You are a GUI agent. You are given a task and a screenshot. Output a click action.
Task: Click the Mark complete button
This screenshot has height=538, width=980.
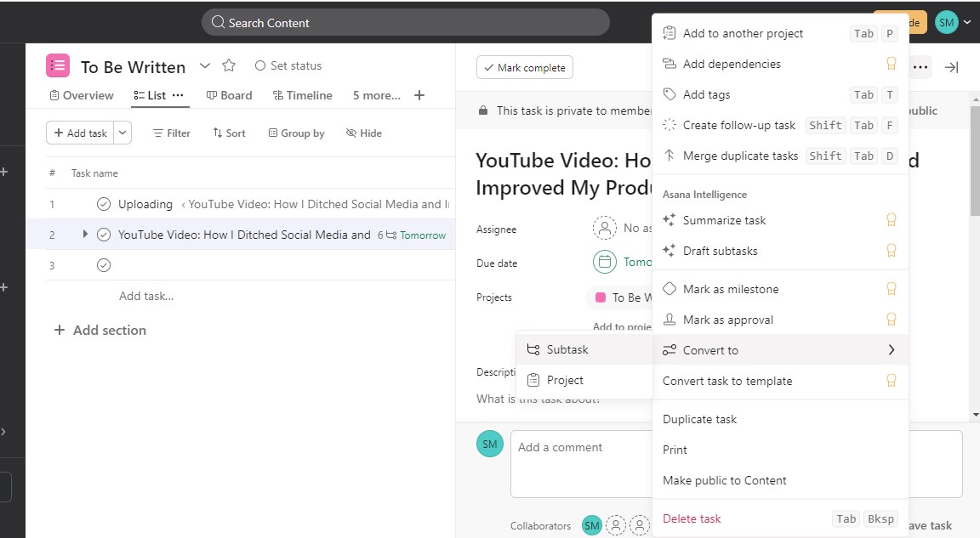(524, 67)
